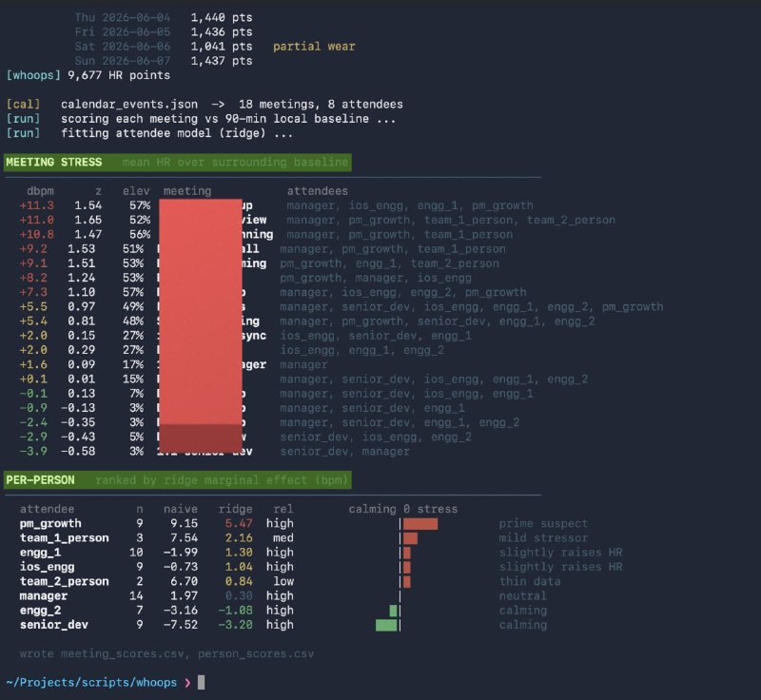Click the 'dbpm' column header
This screenshot has width=761, height=700.
(x=40, y=191)
